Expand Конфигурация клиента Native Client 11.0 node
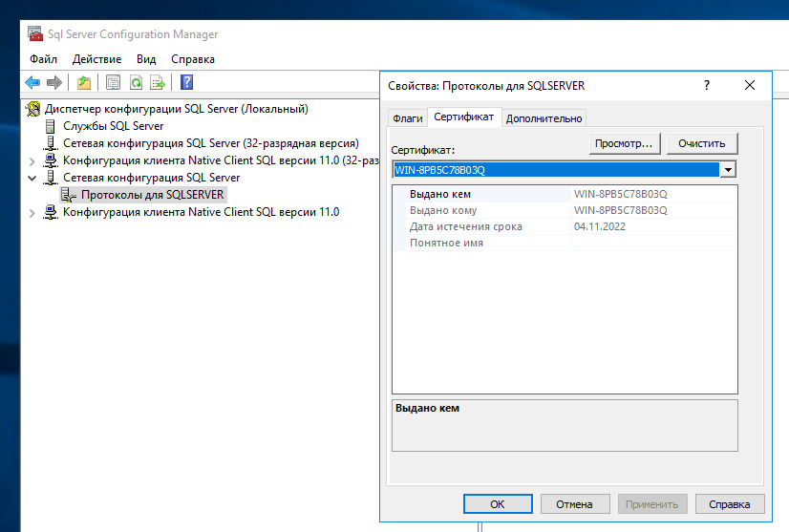 click(32, 213)
